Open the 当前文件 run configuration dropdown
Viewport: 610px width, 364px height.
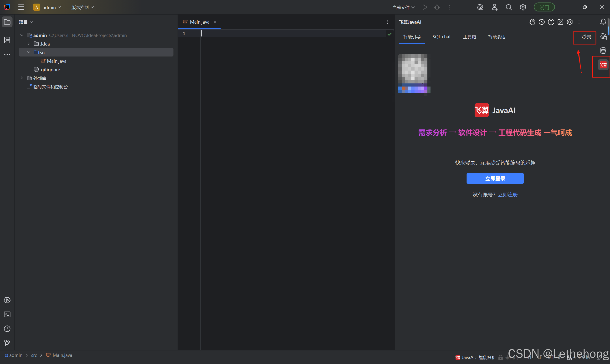403,7
